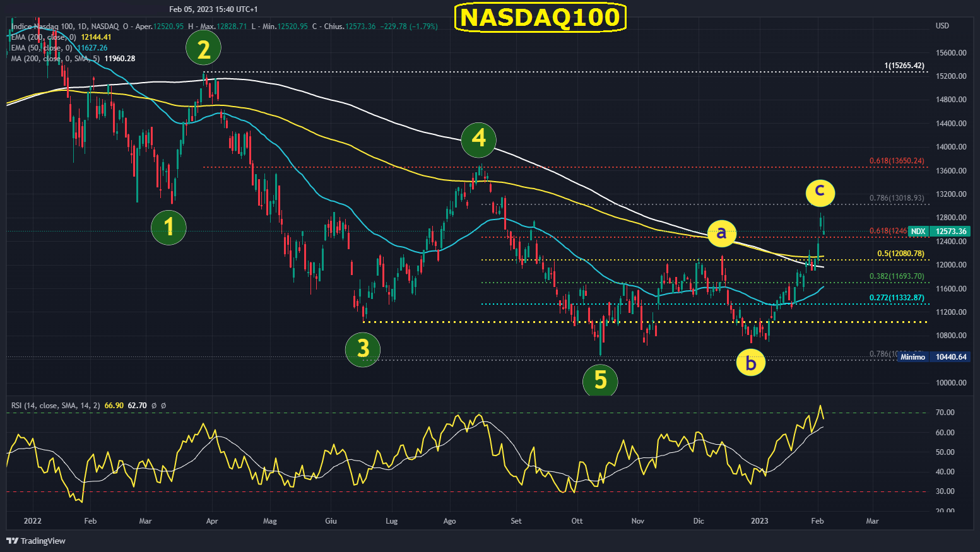The width and height of the screenshot is (980, 552).
Task: Select the RSI 14 indicator legend
Action: click(56, 406)
